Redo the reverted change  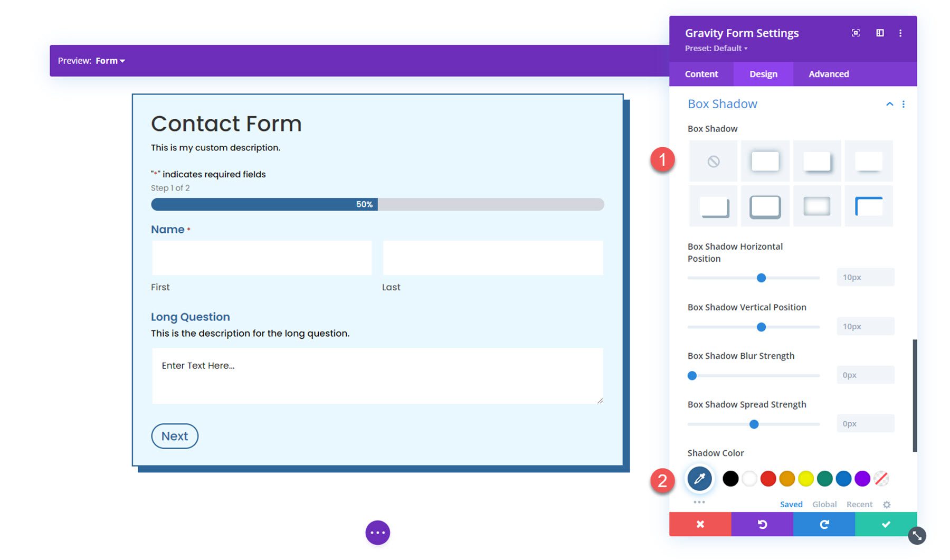point(823,524)
